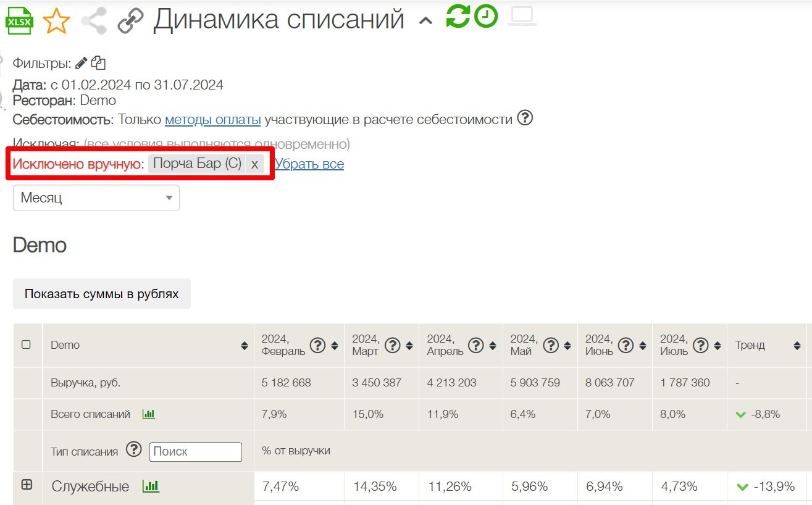Click the Поиск search input field

pos(195,451)
